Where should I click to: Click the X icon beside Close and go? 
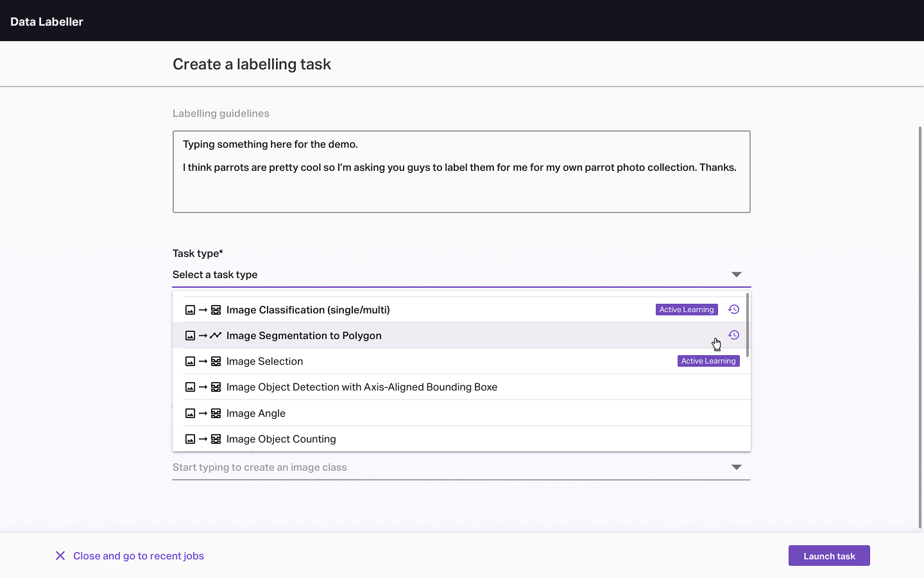pos(60,556)
